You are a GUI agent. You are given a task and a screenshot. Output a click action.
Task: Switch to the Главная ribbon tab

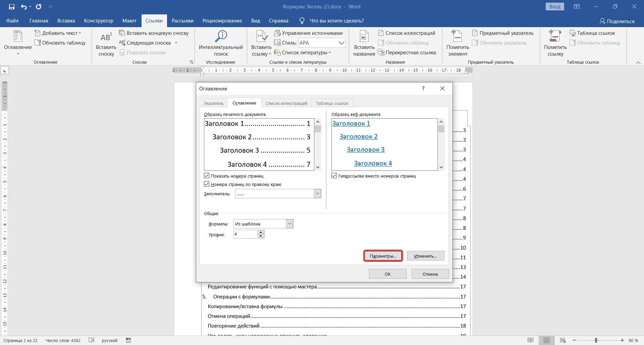(39, 21)
